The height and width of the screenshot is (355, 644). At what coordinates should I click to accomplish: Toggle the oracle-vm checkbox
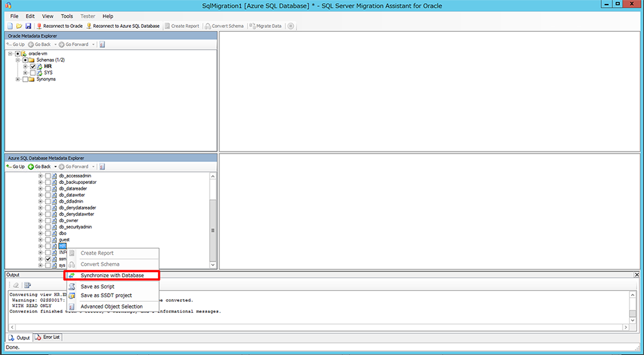click(x=17, y=54)
